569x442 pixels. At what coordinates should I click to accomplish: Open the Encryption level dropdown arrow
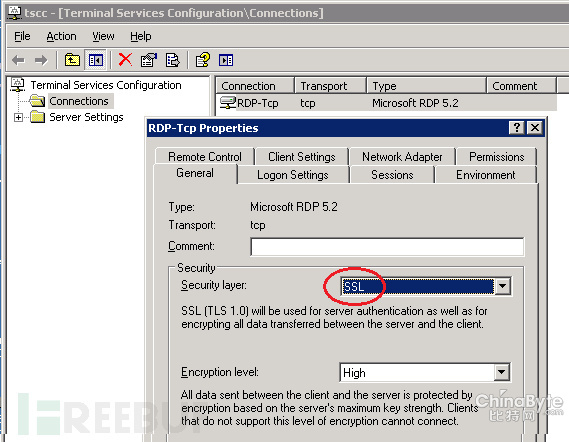click(502, 372)
